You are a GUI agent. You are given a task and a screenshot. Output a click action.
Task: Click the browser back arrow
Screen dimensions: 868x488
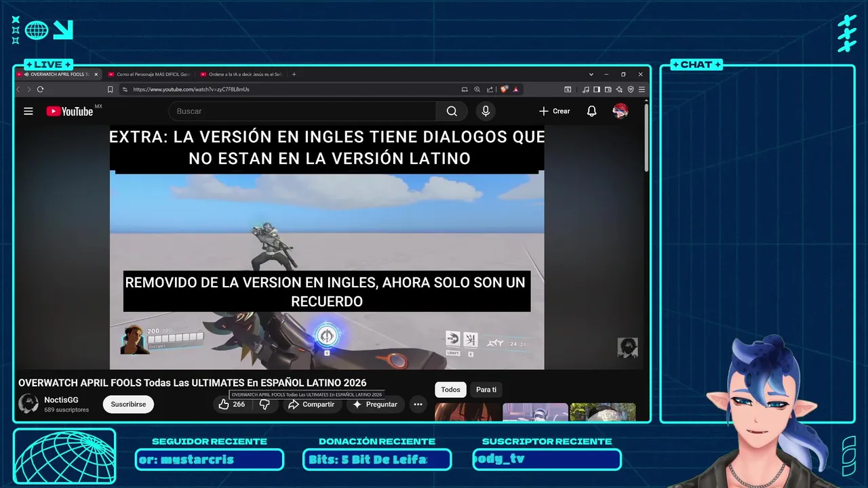19,89
